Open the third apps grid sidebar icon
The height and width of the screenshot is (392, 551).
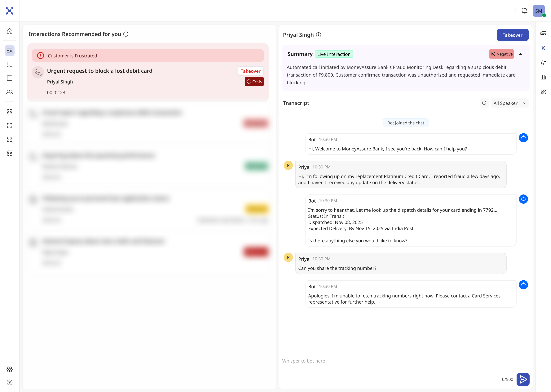click(x=9, y=139)
